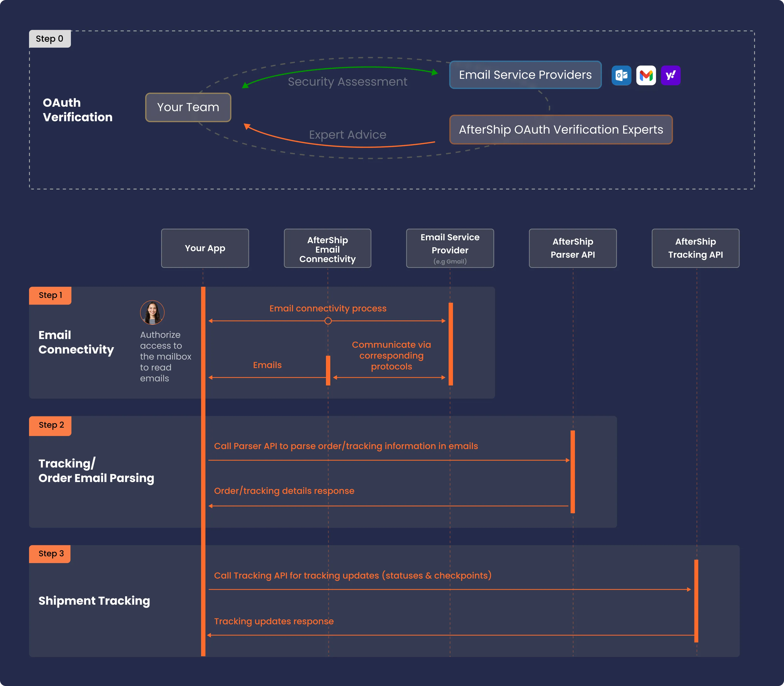Click the AfterShip Tracking API header box

[696, 248]
